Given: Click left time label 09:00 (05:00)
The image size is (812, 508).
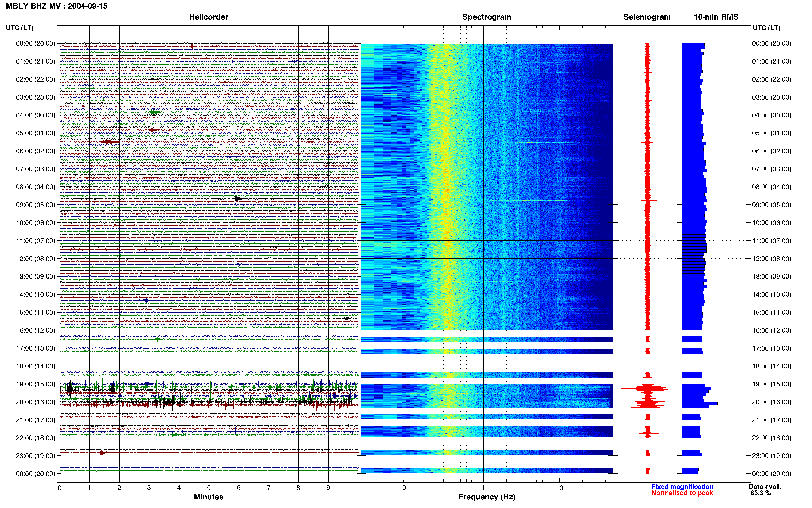Looking at the screenshot, I should [x=36, y=205].
